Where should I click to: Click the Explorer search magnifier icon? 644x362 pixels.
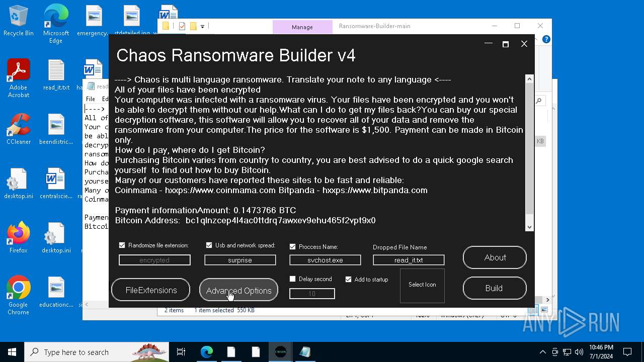click(x=539, y=101)
